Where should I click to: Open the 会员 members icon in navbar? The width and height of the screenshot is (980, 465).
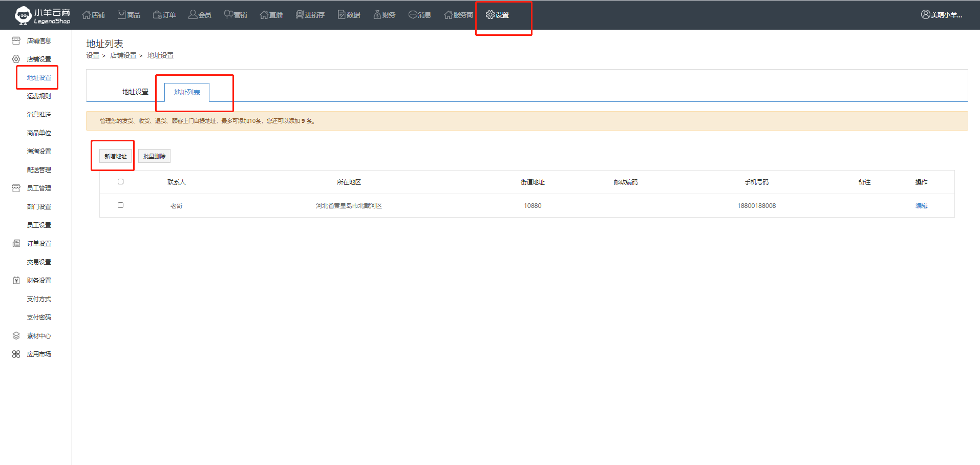193,15
